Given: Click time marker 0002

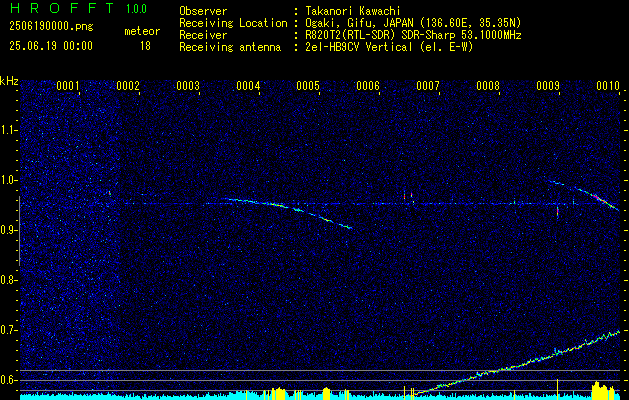Looking at the screenshot, I should 128,85.
